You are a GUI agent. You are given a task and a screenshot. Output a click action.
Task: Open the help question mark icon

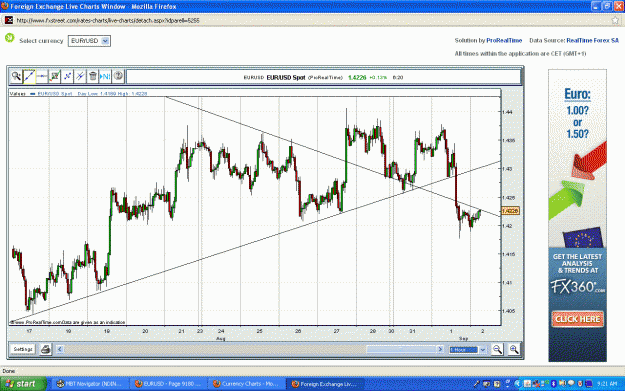tap(118, 76)
